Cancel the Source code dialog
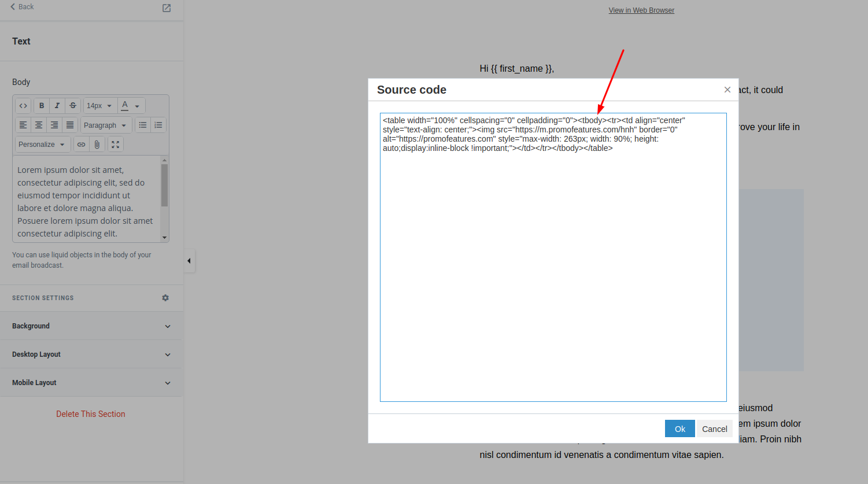Viewport: 868px width, 484px height. [x=715, y=428]
